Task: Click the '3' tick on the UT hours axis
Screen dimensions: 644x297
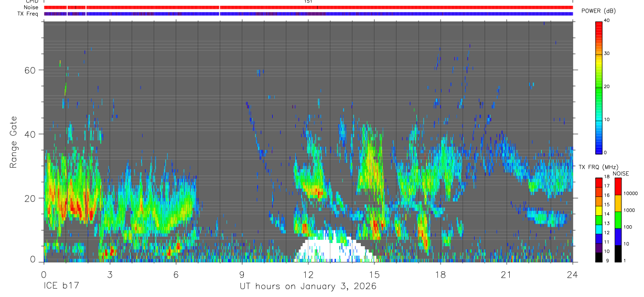Action: (x=110, y=274)
